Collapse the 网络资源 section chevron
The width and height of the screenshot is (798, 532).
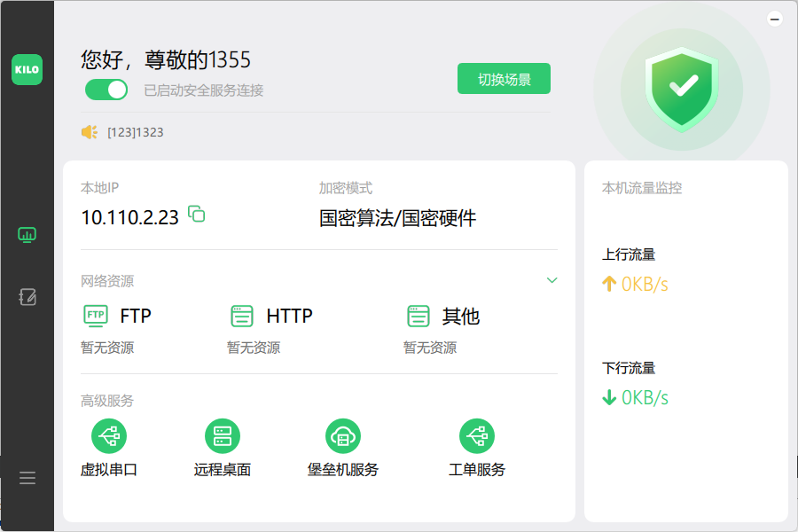click(552, 279)
